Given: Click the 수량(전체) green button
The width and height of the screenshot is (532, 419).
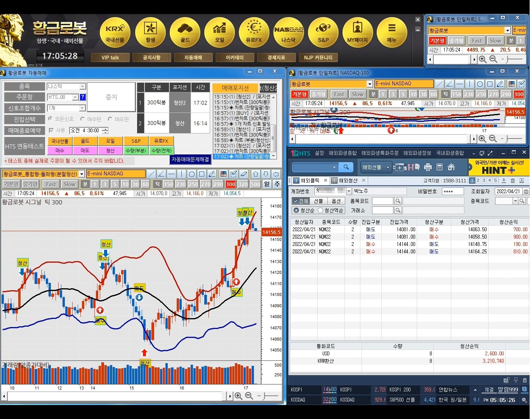Looking at the screenshot, I should pyautogui.click(x=161, y=150).
